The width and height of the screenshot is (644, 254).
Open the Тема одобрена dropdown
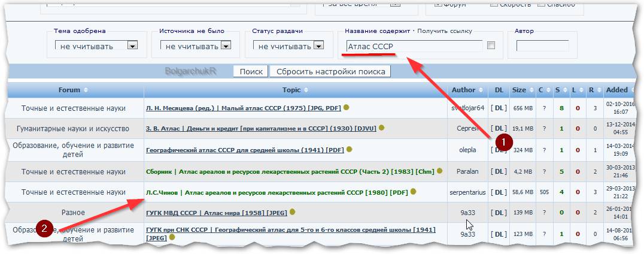(x=96, y=46)
